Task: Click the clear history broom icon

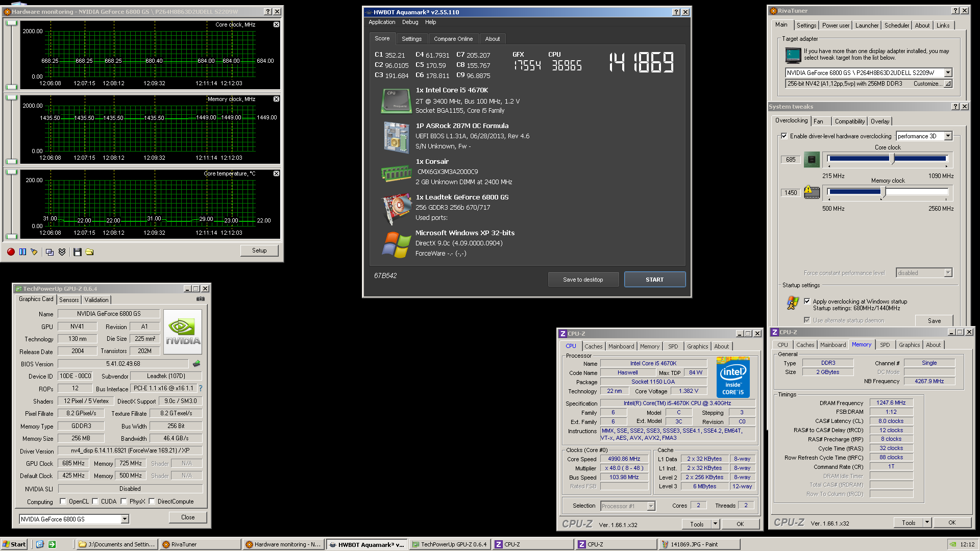Action: 34,252
